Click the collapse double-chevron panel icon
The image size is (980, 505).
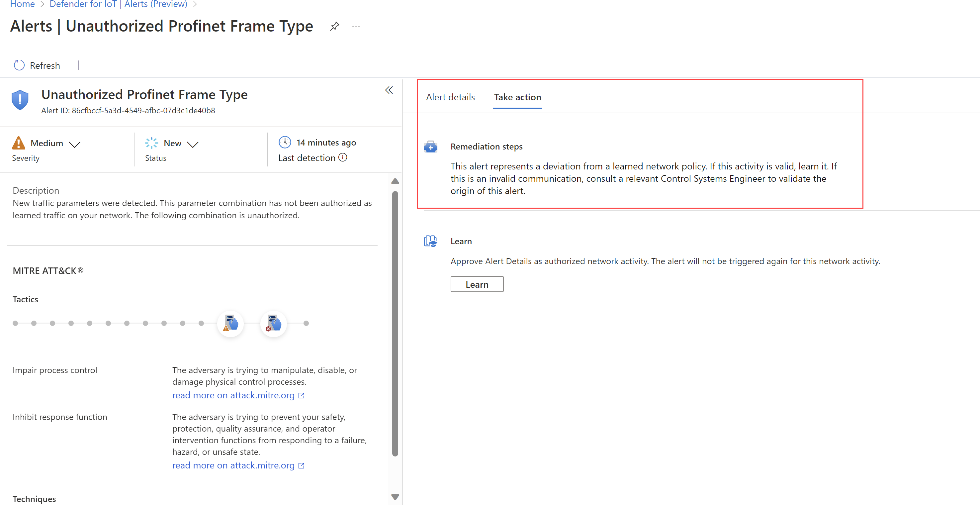point(389,90)
